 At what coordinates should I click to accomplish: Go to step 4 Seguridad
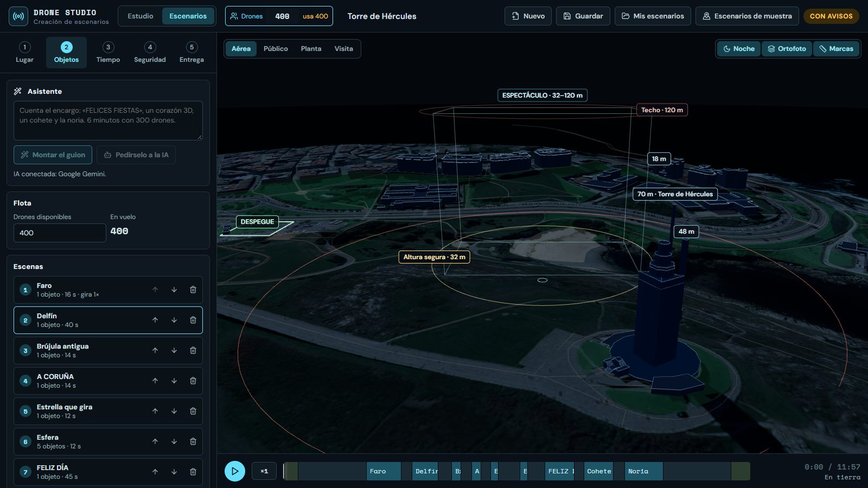[150, 53]
